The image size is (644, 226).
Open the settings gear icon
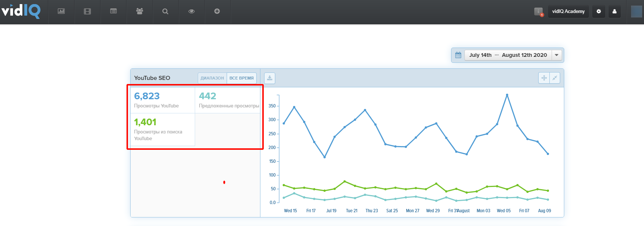[x=599, y=12]
